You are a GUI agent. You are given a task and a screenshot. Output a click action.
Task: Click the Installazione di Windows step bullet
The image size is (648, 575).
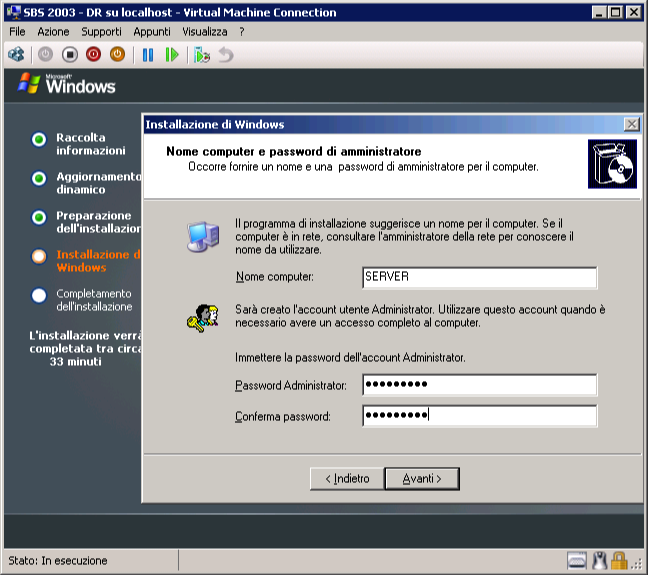coord(39,256)
